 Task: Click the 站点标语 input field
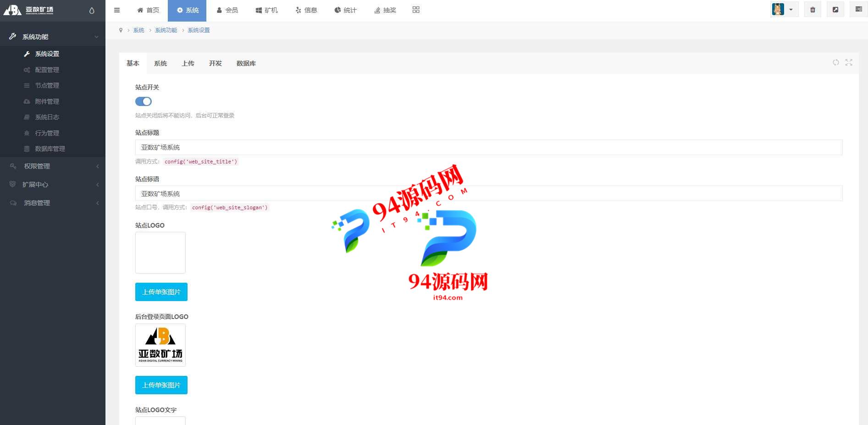click(489, 193)
